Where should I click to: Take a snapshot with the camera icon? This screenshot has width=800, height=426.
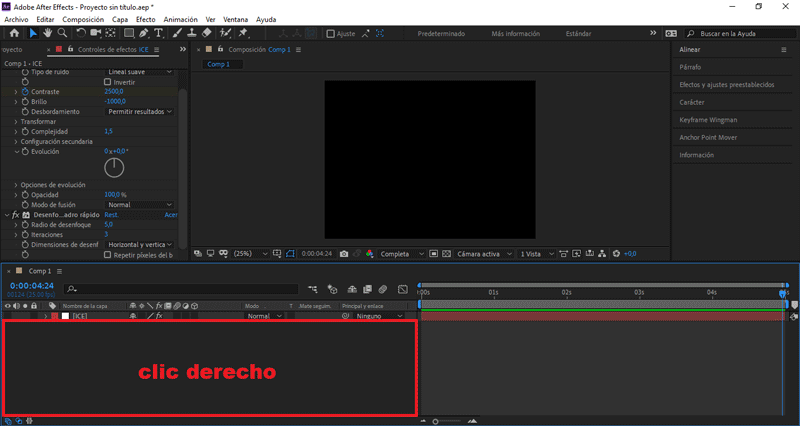click(x=344, y=254)
